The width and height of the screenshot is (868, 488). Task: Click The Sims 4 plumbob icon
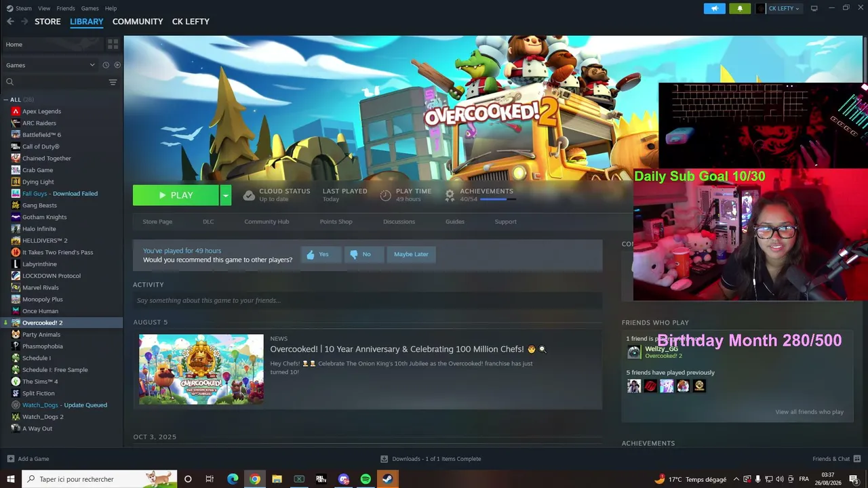16,382
